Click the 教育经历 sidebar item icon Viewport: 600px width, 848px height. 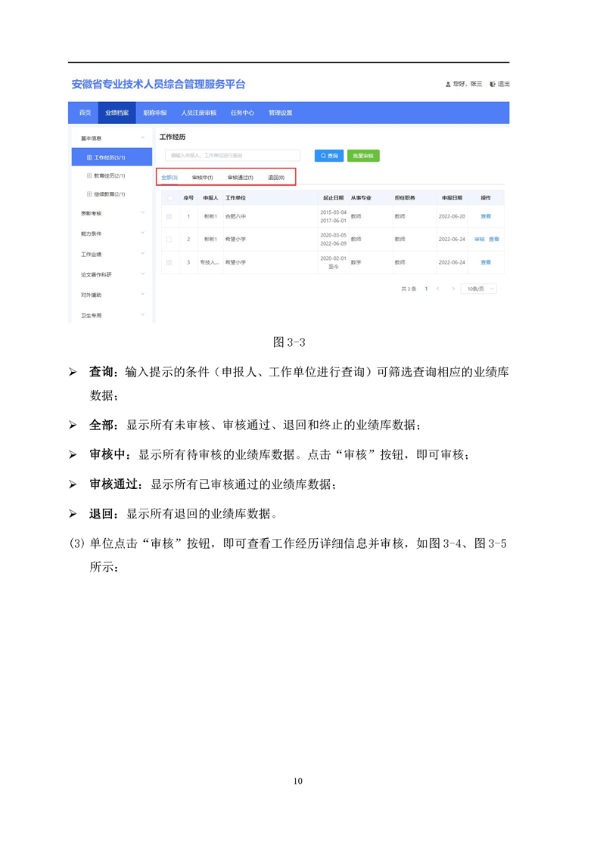89,175
